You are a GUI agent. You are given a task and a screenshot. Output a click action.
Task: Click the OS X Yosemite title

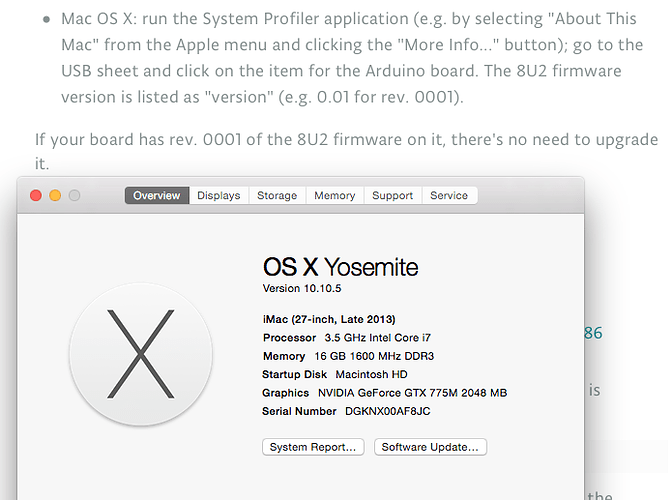(340, 267)
